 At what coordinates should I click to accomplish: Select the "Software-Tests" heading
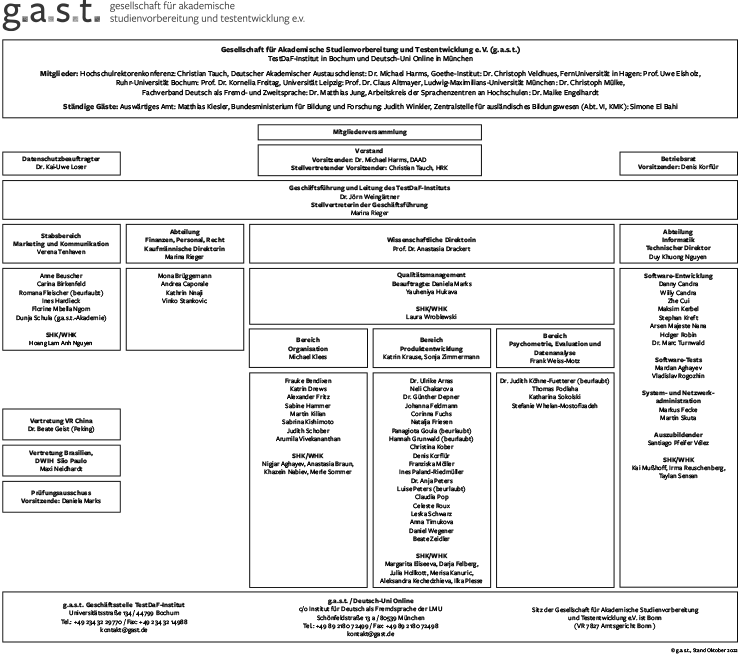(678, 360)
